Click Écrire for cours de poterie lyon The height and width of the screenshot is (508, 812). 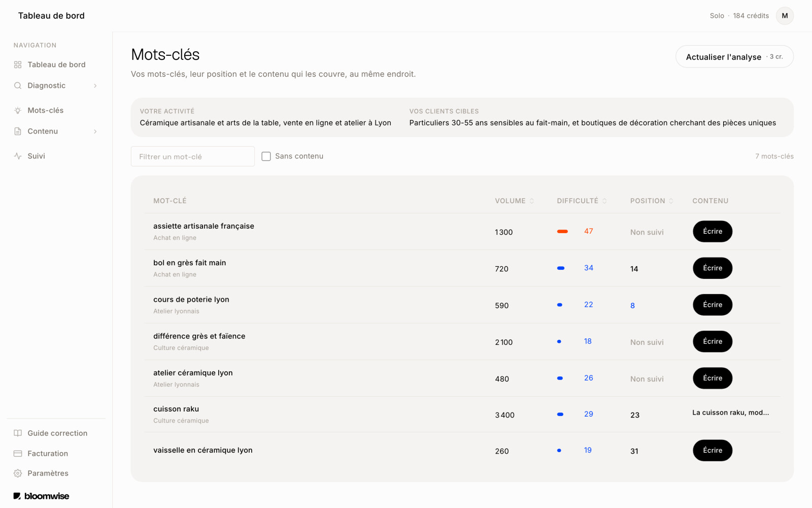click(x=713, y=305)
